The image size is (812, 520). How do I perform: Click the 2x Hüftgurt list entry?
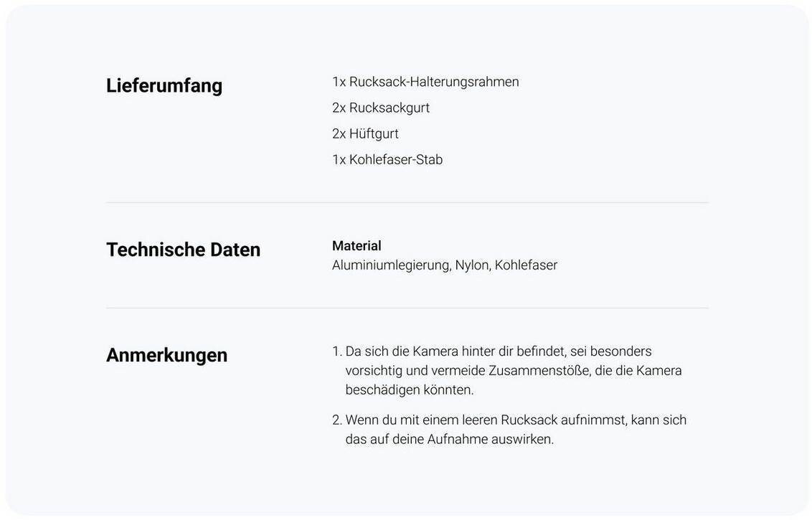click(365, 133)
